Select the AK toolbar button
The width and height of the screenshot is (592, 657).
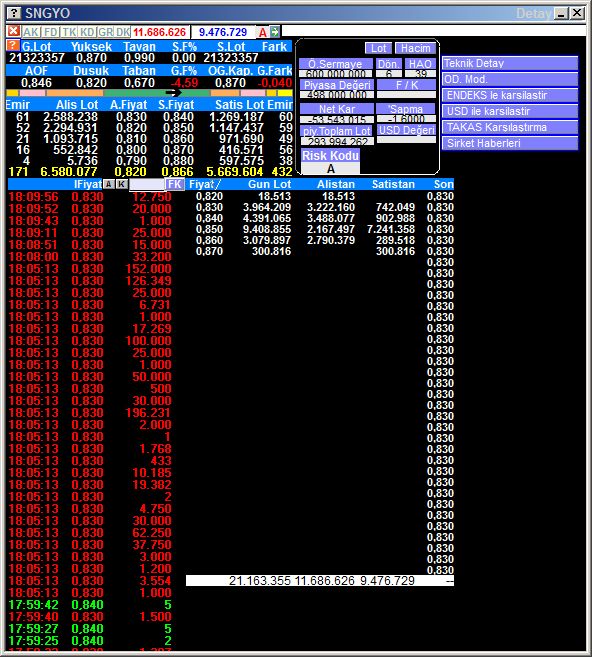click(x=31, y=32)
